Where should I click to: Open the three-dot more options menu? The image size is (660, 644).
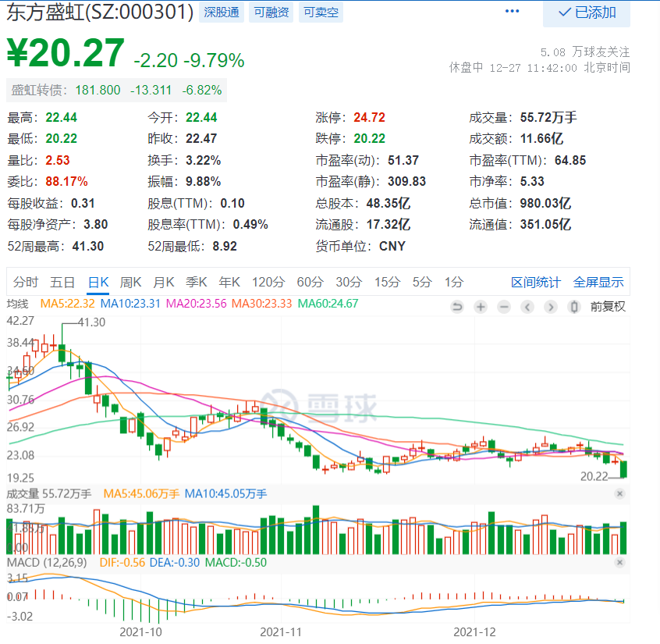click(x=512, y=12)
